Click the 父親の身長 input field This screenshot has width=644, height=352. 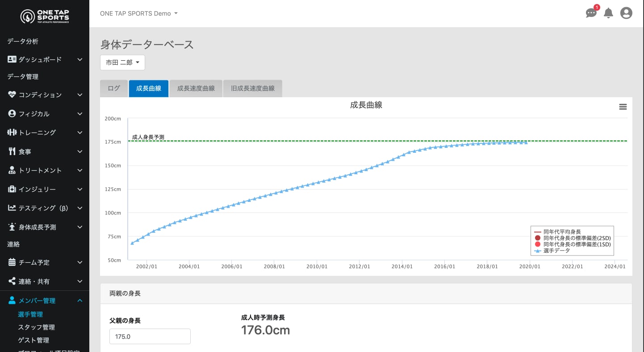150,336
